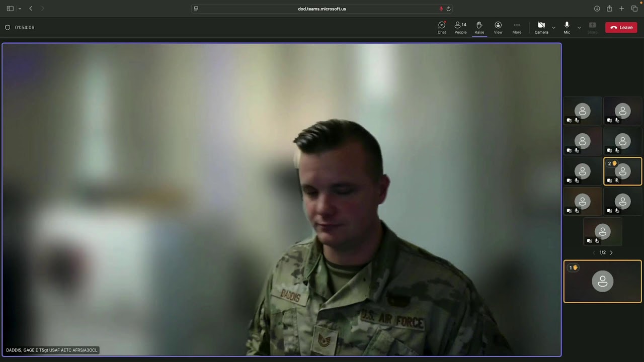
Task: Click the 1/2 page indicator
Action: pos(603,253)
